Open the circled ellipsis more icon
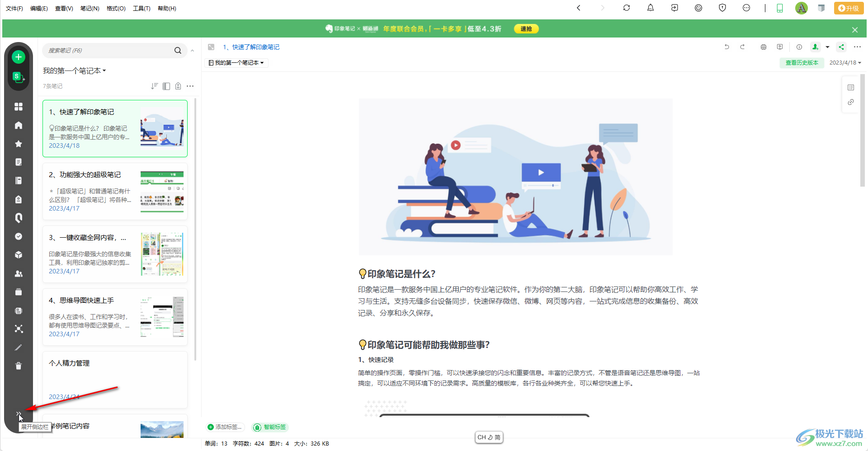Viewport: 868px width, 451px height. click(x=746, y=8)
